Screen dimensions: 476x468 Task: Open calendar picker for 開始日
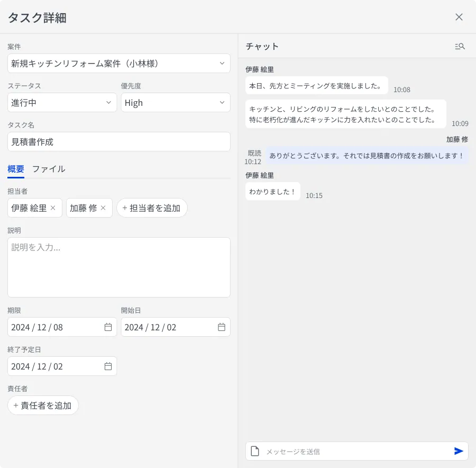point(222,327)
